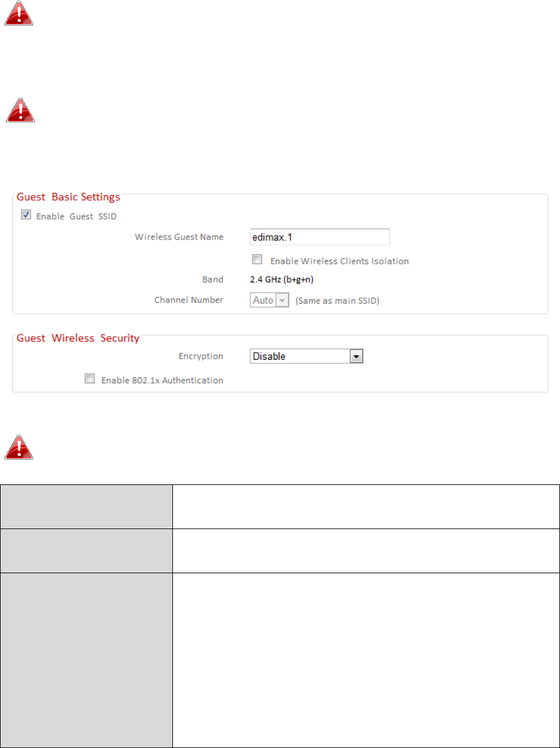This screenshot has height=748, width=560.
Task: Open the Encryption Disable dropdown
Action: click(x=307, y=356)
